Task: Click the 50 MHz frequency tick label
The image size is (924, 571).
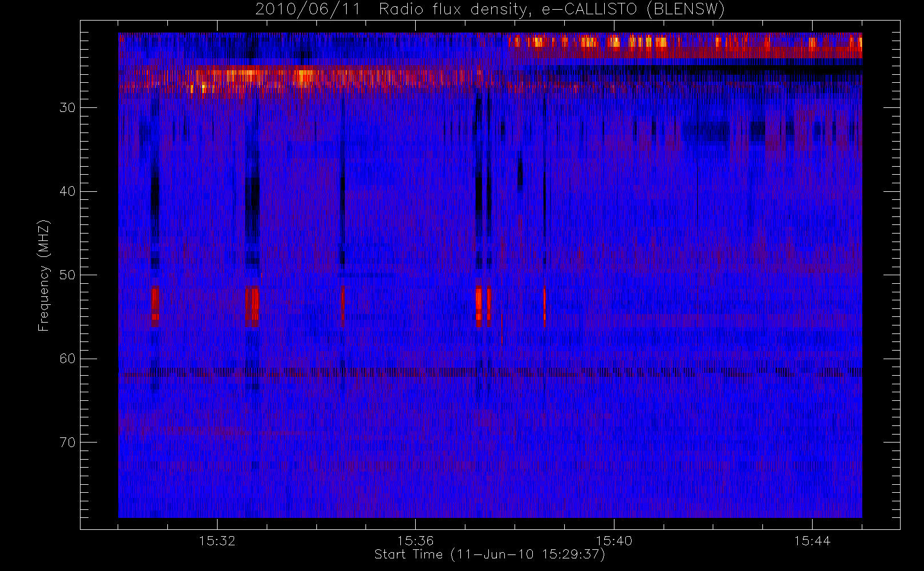Action: [x=67, y=275]
